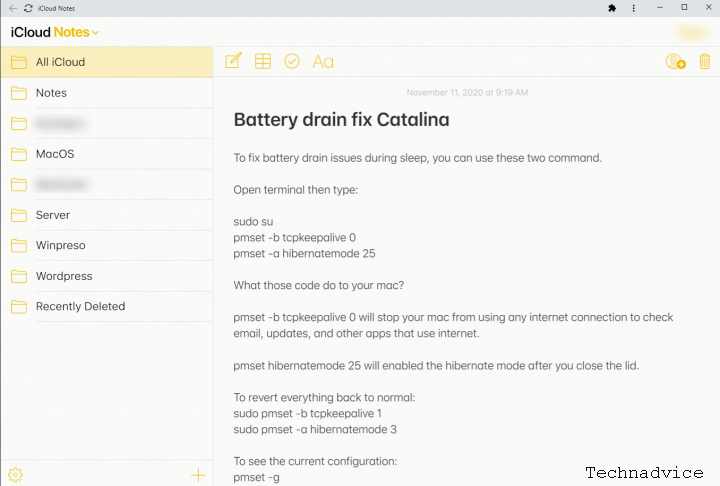Expand the iCloud Notes app switcher chevron
Viewport: 720px width, 486px height.
tap(96, 33)
